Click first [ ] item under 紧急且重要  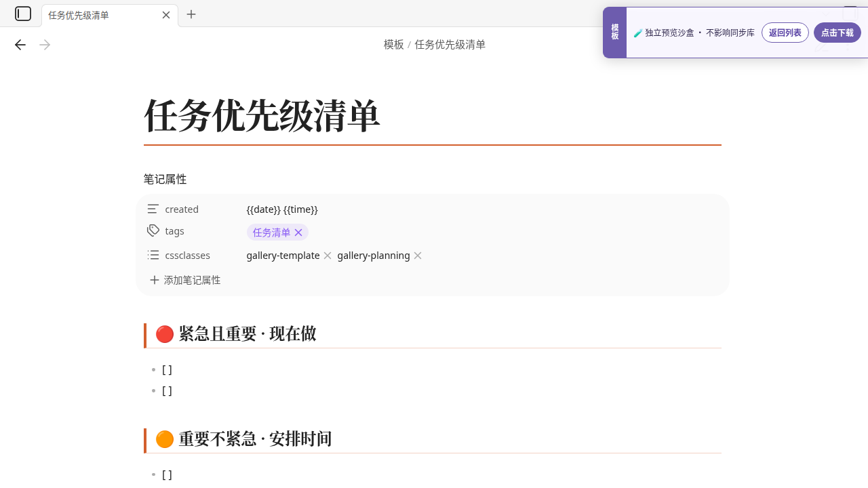[167, 369]
